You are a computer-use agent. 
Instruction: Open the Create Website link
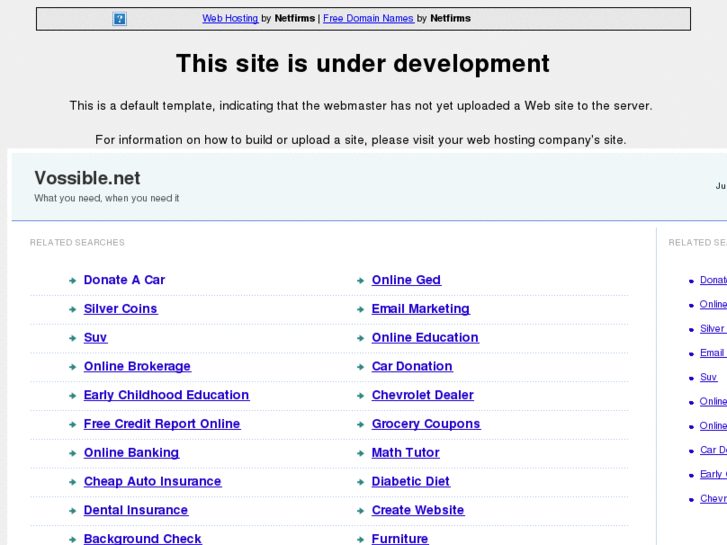[418, 510]
